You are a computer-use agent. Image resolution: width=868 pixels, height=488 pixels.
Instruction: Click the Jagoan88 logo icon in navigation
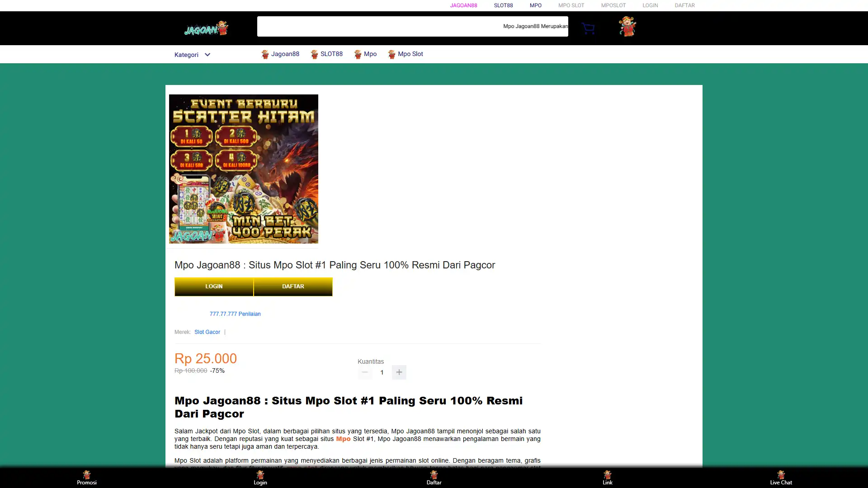pos(264,54)
